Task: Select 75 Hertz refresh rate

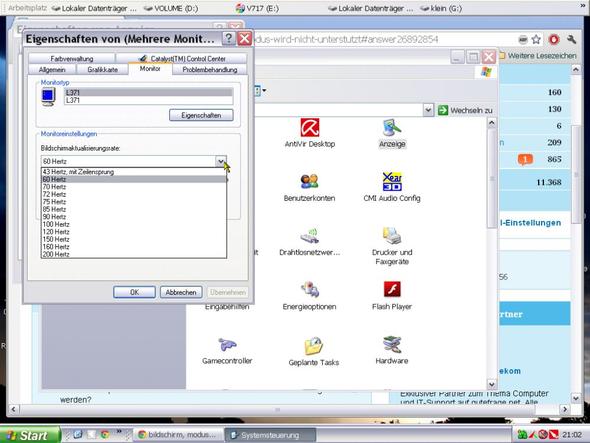Action: pos(134,202)
